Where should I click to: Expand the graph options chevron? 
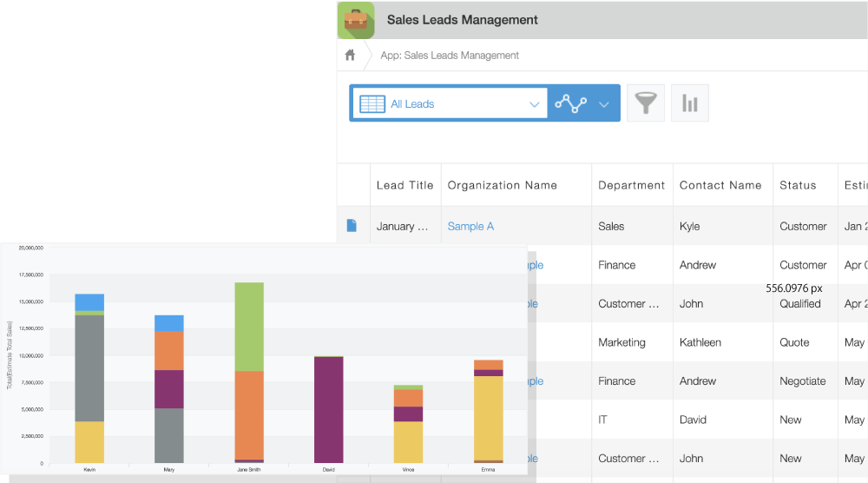tap(604, 104)
